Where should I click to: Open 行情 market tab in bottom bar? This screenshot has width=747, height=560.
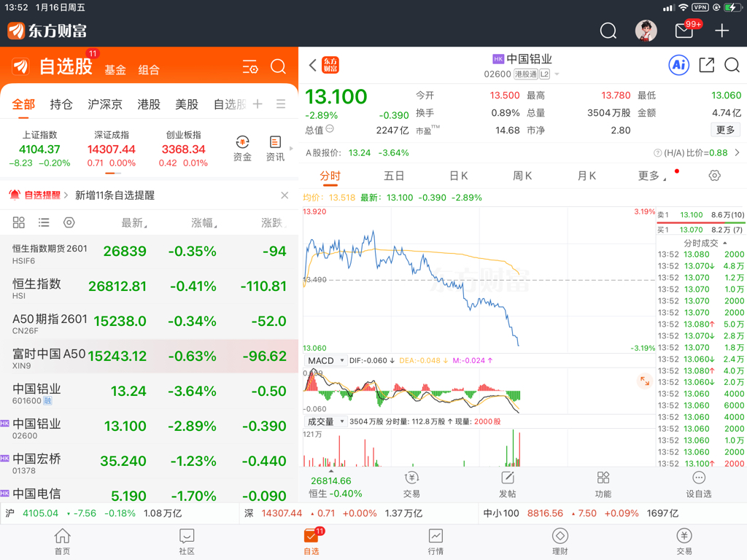tap(436, 542)
